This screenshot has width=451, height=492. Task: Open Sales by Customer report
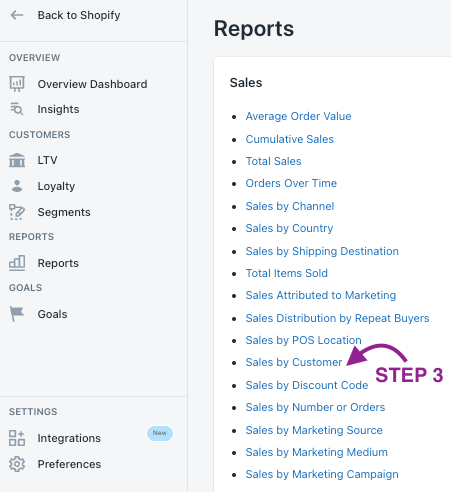[294, 362]
